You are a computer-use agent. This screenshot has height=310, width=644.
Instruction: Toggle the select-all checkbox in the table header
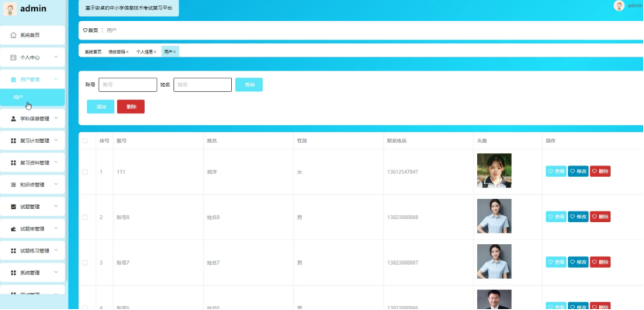[x=85, y=141]
